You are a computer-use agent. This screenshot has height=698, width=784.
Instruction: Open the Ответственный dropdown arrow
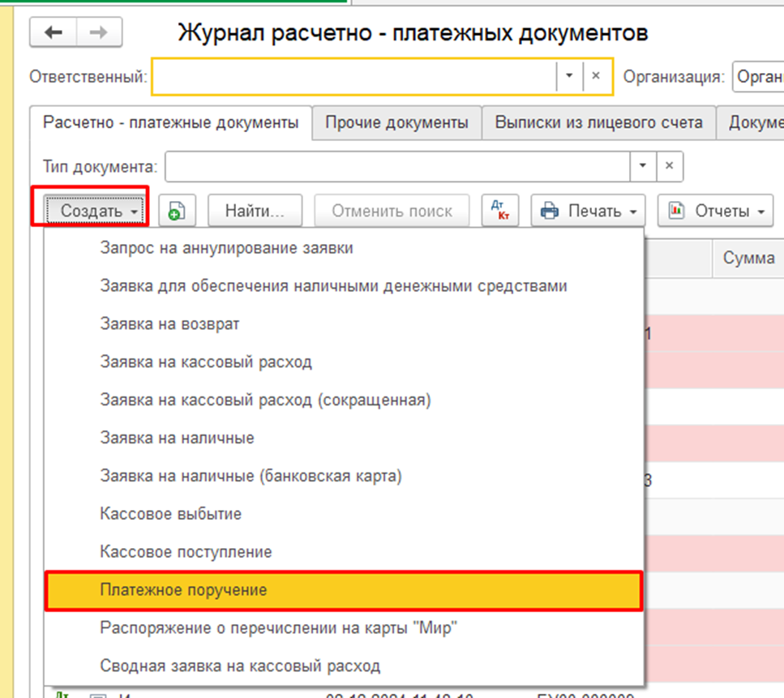pyautogui.click(x=569, y=76)
